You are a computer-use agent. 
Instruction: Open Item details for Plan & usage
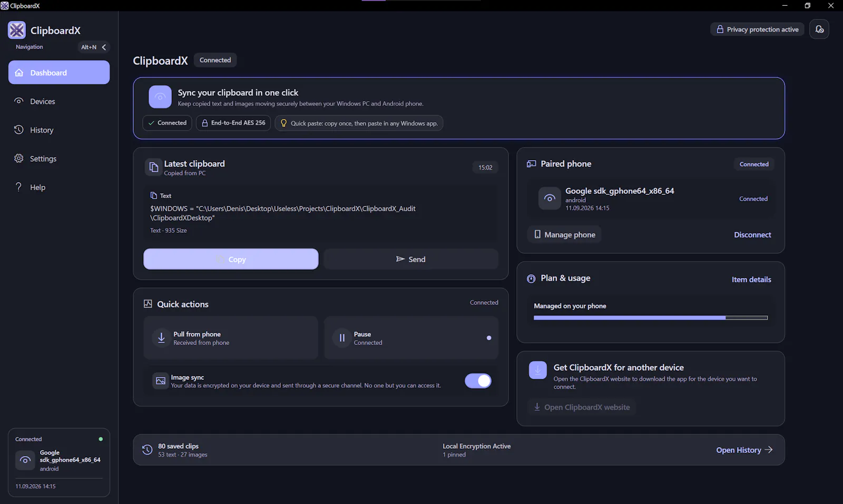[x=751, y=280]
